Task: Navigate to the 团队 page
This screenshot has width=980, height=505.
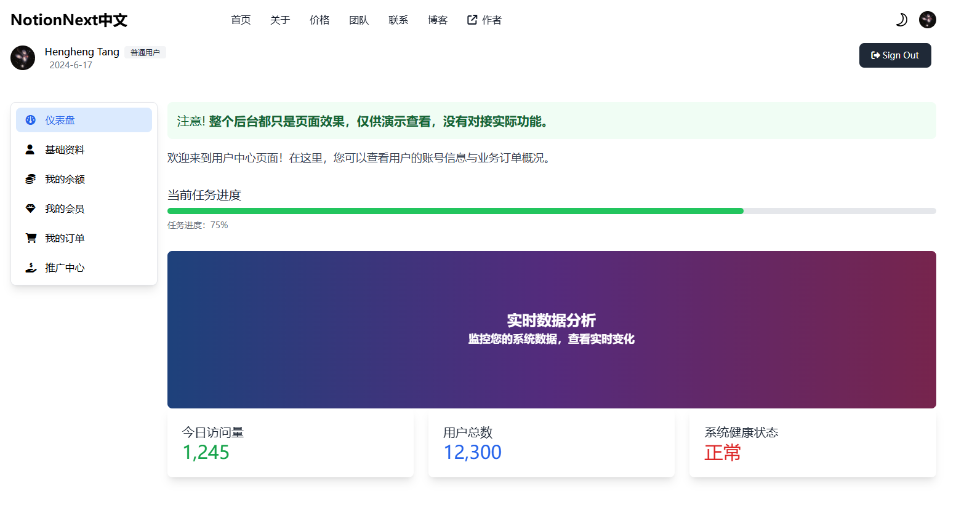Action: pyautogui.click(x=359, y=20)
